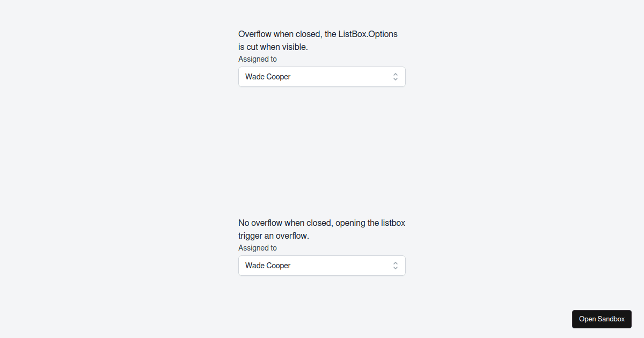The image size is (644, 338).
Task: Click the word Sandbox on the dark button
Action: point(612,319)
